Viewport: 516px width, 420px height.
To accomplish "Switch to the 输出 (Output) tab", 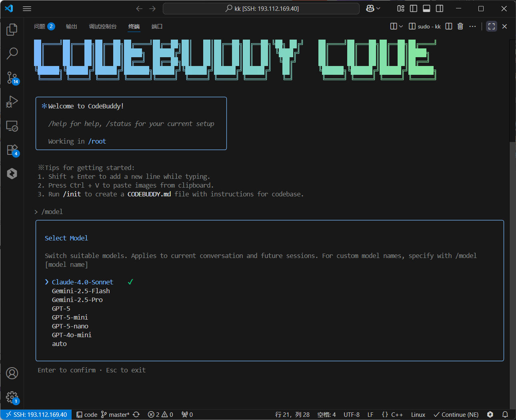I will click(71, 26).
